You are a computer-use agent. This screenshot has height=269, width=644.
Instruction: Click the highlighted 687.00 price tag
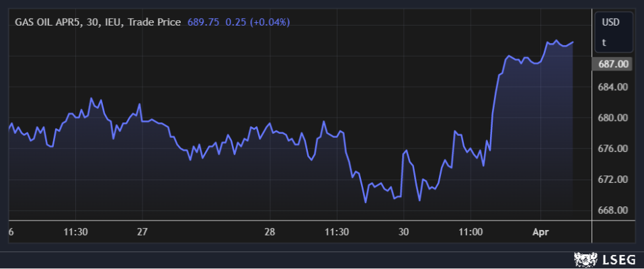pyautogui.click(x=612, y=64)
